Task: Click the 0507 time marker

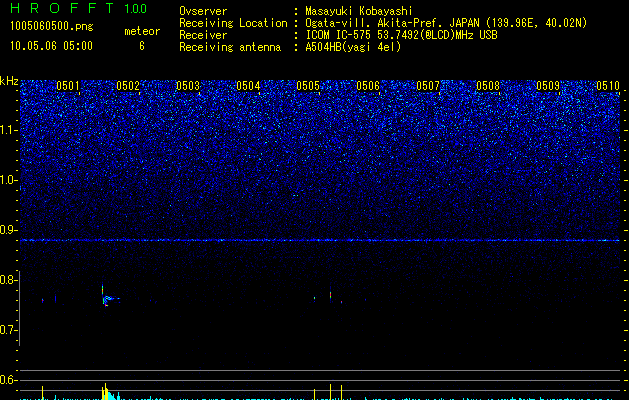Action: [428, 86]
